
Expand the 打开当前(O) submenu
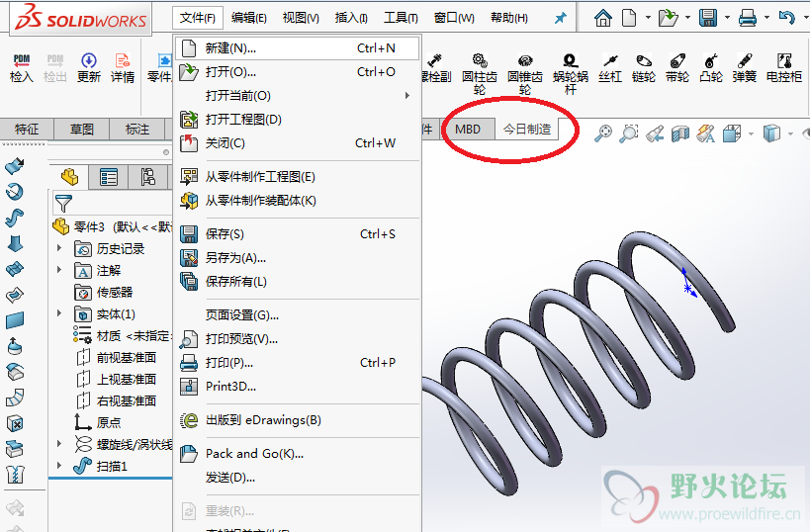(297, 96)
